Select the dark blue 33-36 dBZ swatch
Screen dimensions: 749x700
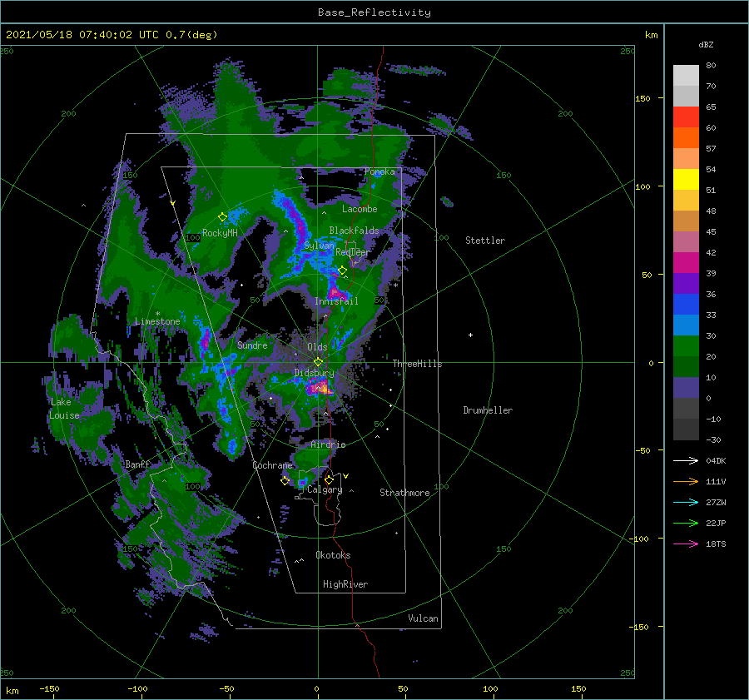pyautogui.click(x=686, y=305)
